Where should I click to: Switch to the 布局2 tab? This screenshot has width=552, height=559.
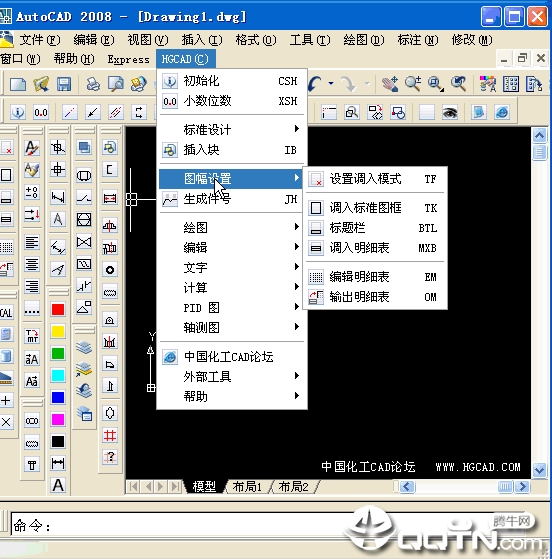(x=293, y=486)
